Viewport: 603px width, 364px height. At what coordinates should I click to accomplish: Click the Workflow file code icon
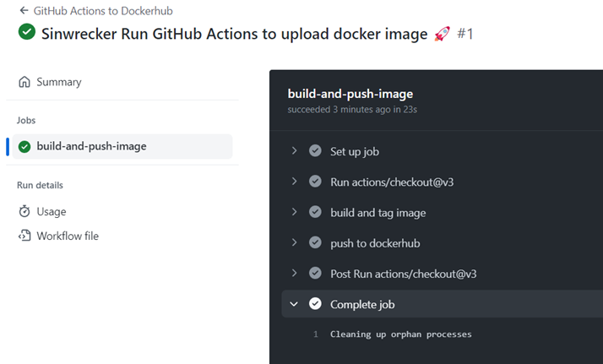coord(24,236)
